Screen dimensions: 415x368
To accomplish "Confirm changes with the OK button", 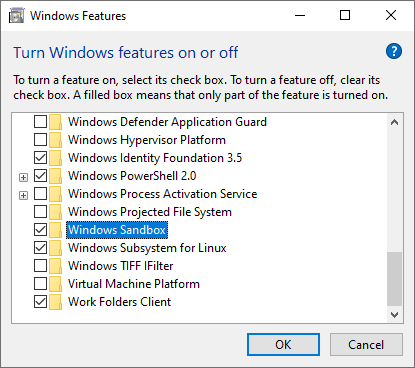I will [x=283, y=345].
